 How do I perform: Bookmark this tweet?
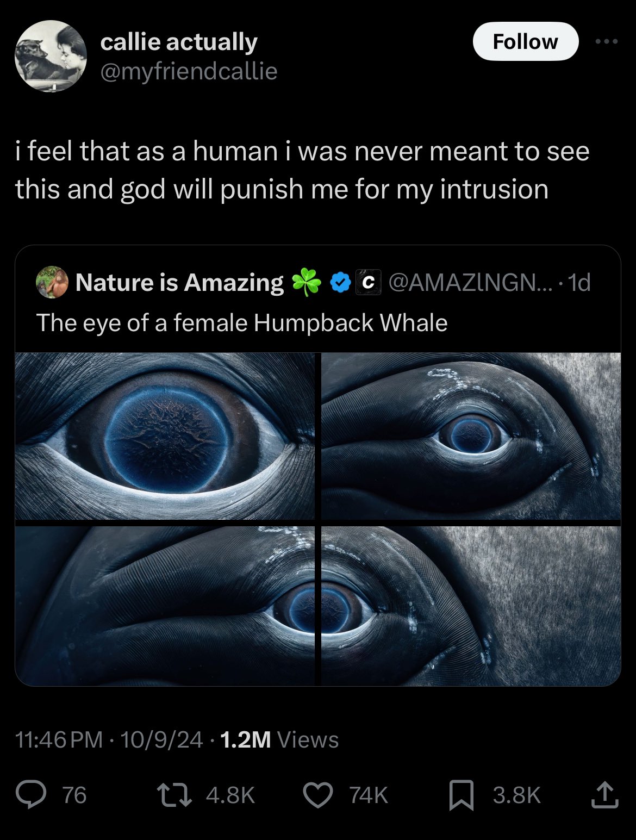tap(462, 794)
